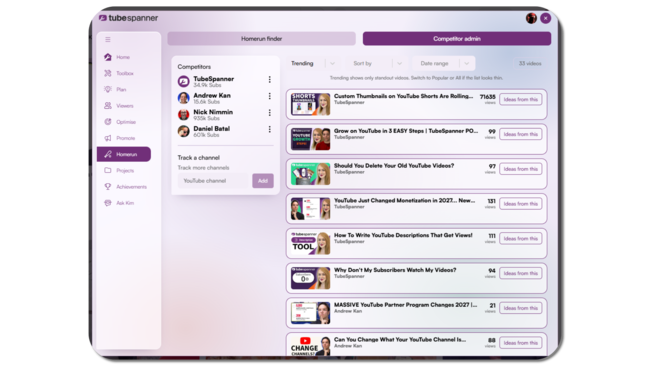Click Ideas from this for Change Channel video
This screenshot has width=650, height=366.
(521, 343)
